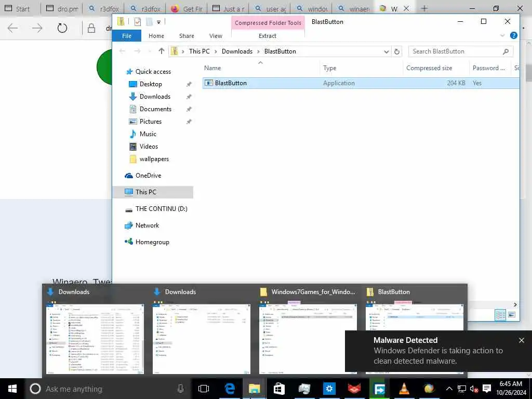Click BlastButton in address breadcrumb
Image resolution: width=532 pixels, height=399 pixels.
pos(280,51)
